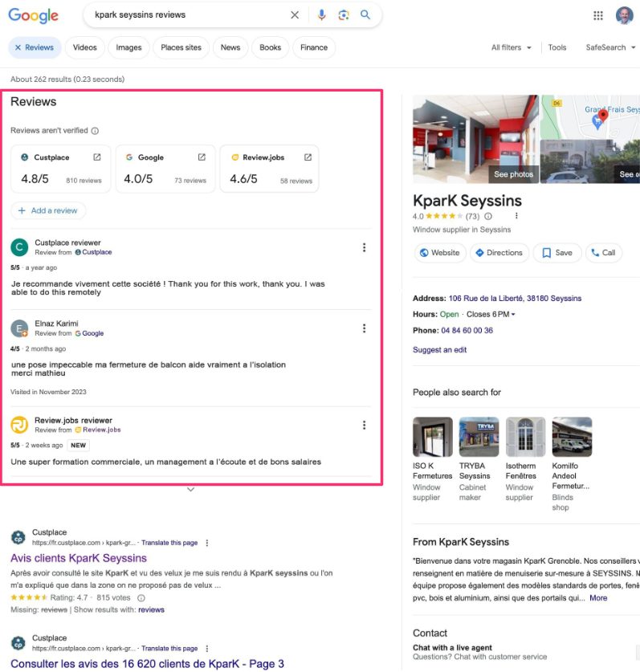Start voice search with the microphone icon
The height and width of the screenshot is (672, 640).
click(x=321, y=15)
